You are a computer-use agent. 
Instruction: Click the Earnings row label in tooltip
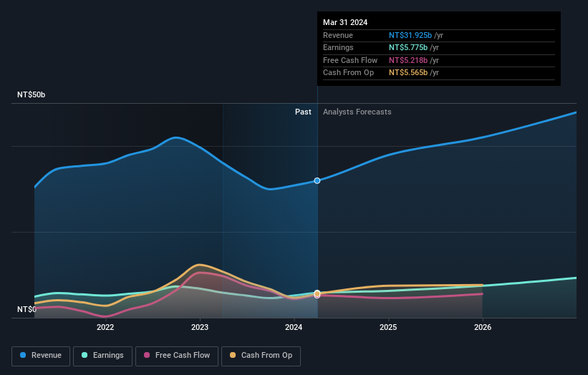click(x=338, y=47)
